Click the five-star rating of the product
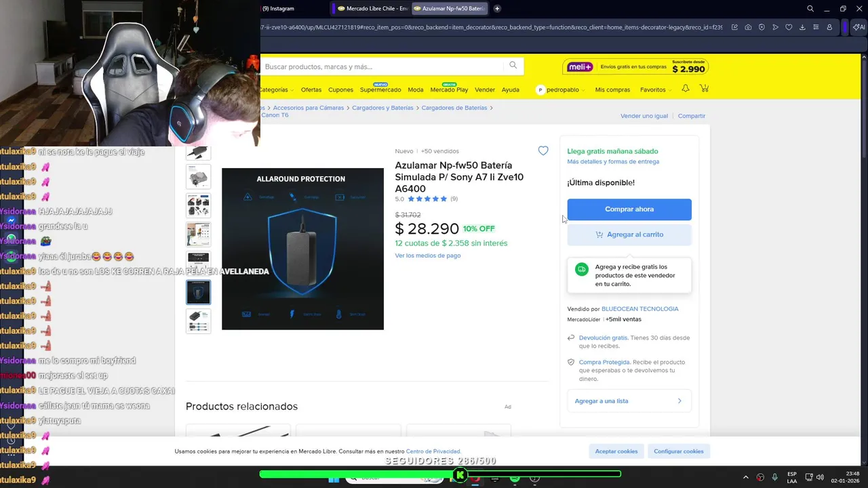The width and height of the screenshot is (868, 488). 427,199
